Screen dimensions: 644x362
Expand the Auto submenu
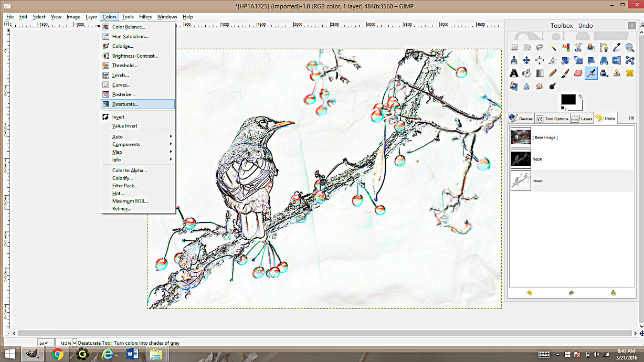click(x=138, y=136)
